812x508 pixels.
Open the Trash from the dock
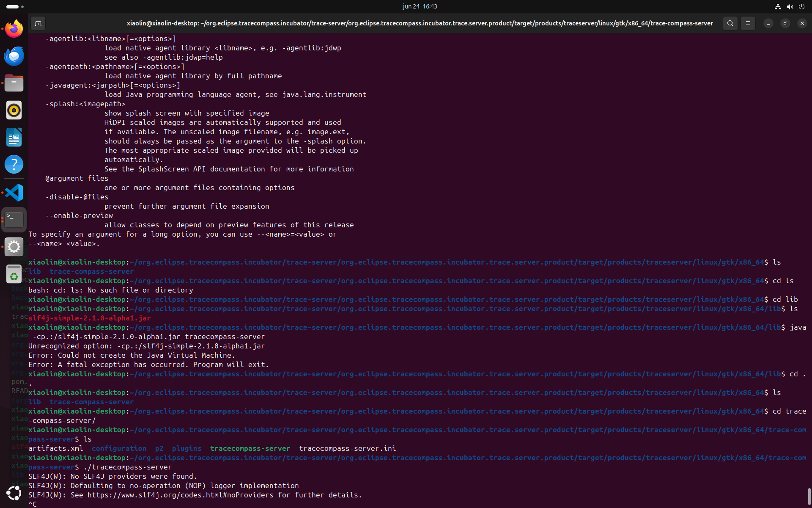coord(14,274)
